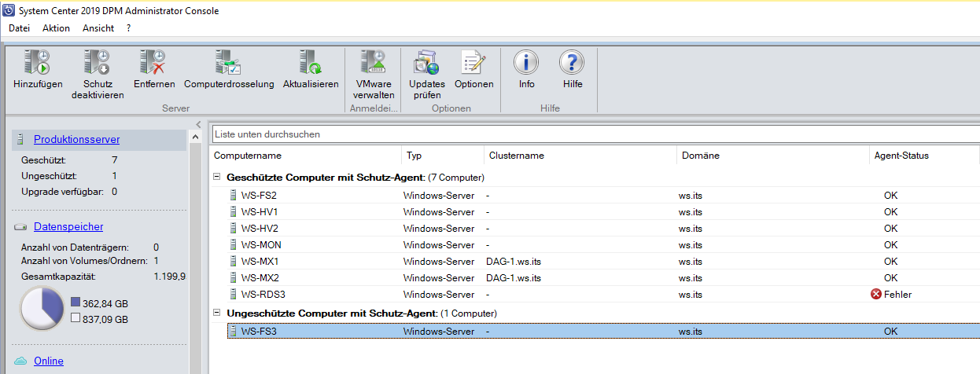Click Schutz deaktivieren toolbar icon
The image size is (980, 374).
coord(98,63)
